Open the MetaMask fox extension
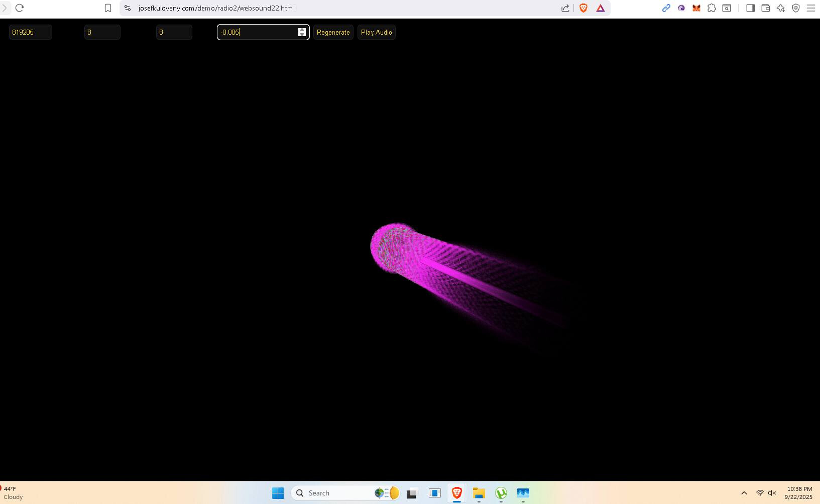The height and width of the screenshot is (504, 820). tap(696, 8)
